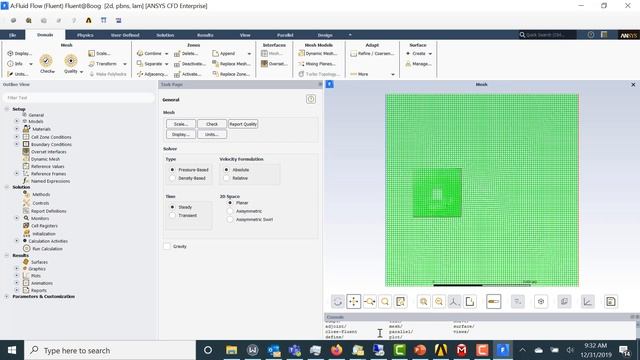Open the Transform dropdown arrow
The width and height of the screenshot is (640, 360).
coord(125,64)
